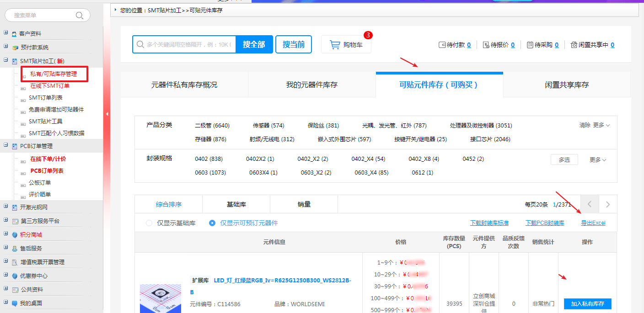
Task: Select the 仅显示可预订元器件 radio button
Action: pos(212,223)
